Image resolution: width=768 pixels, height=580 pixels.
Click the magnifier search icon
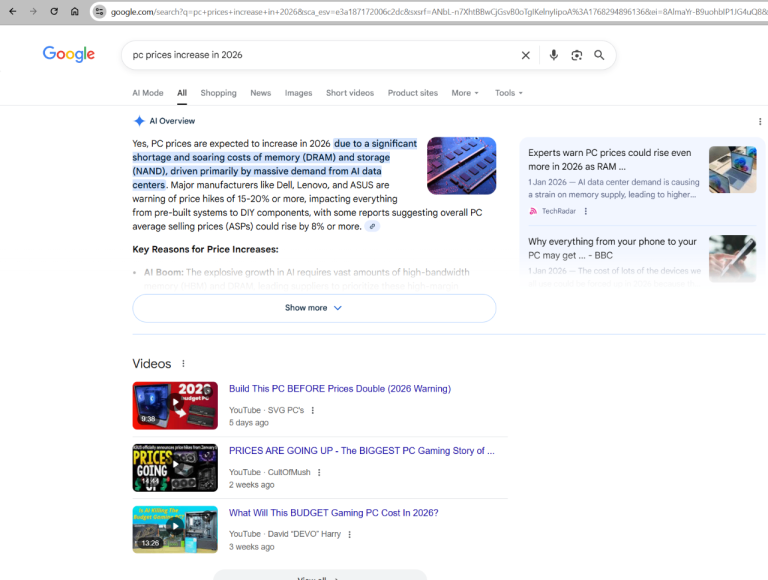click(599, 55)
